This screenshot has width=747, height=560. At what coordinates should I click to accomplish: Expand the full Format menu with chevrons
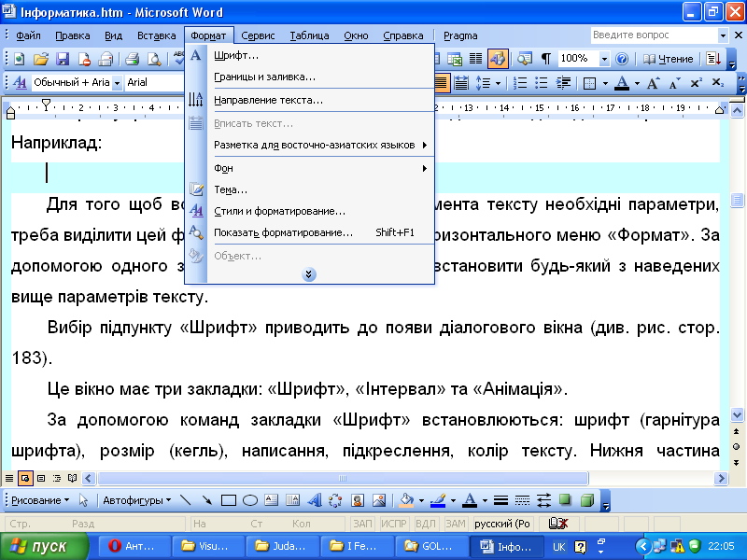click(x=309, y=274)
